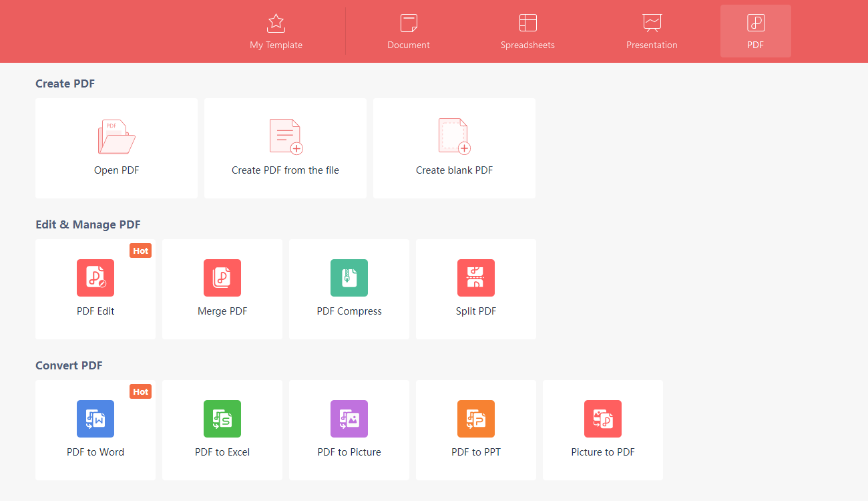Screen dimensions: 868x501
Task: Click the Hot badge on PDF Edit
Action: (x=140, y=251)
